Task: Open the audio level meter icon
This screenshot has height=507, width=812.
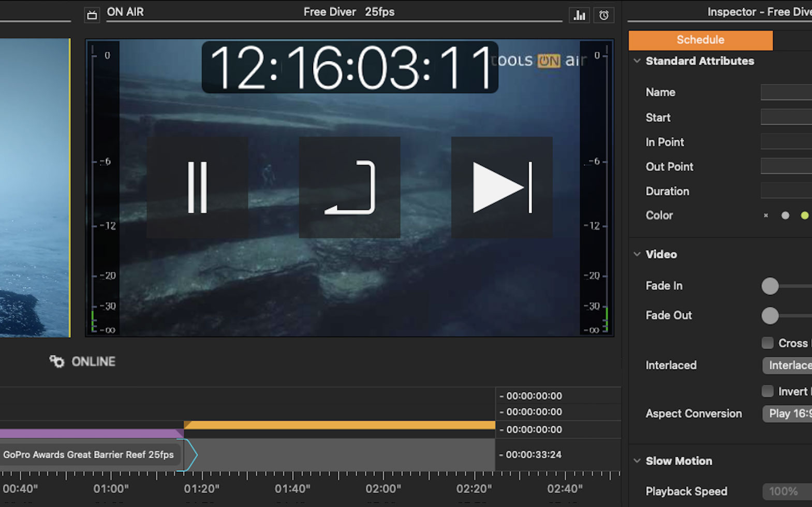Action: pos(579,16)
